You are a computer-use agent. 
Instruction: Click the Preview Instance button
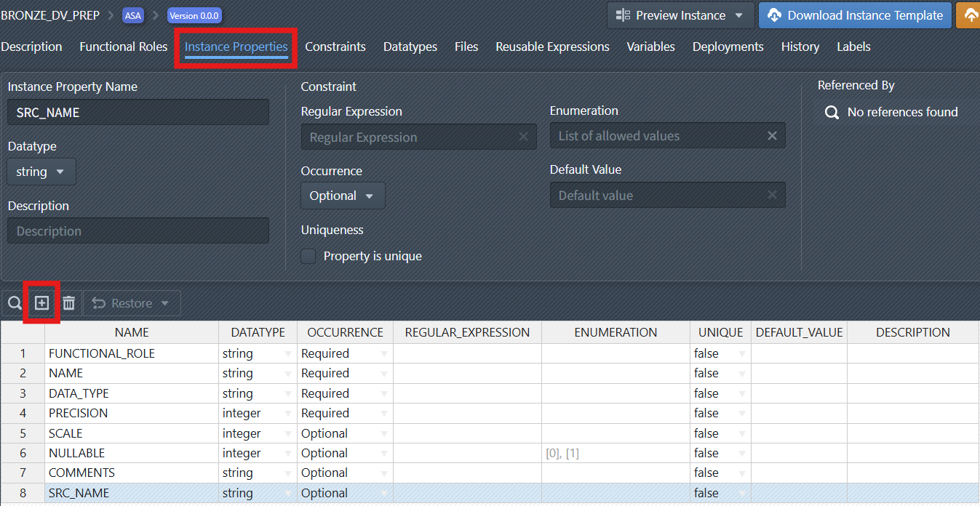pyautogui.click(x=680, y=15)
